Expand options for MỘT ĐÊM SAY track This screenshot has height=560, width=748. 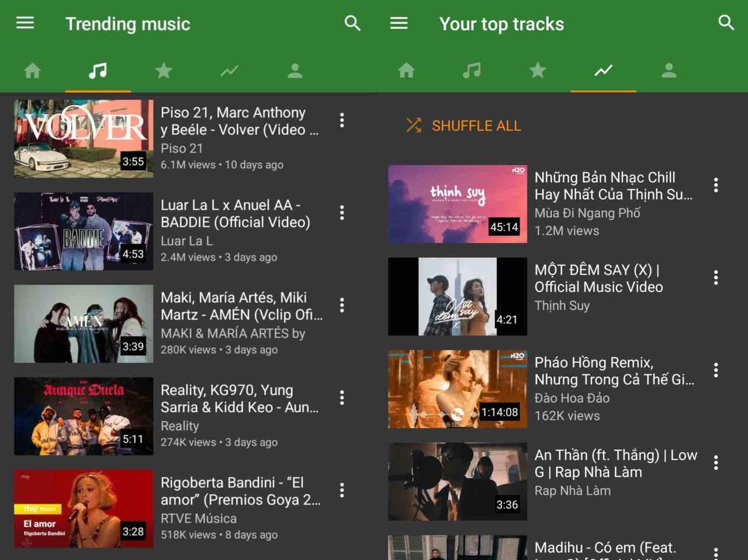click(x=716, y=277)
